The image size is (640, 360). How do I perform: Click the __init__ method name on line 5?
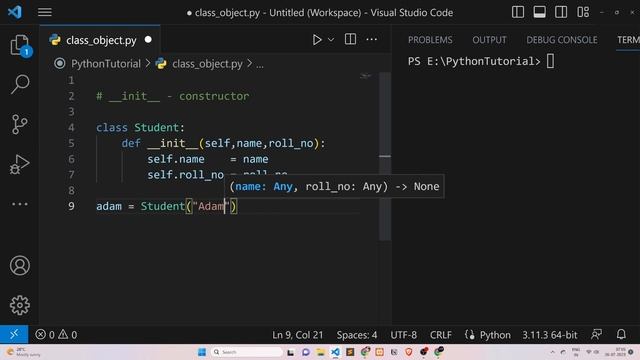pyautogui.click(x=172, y=143)
